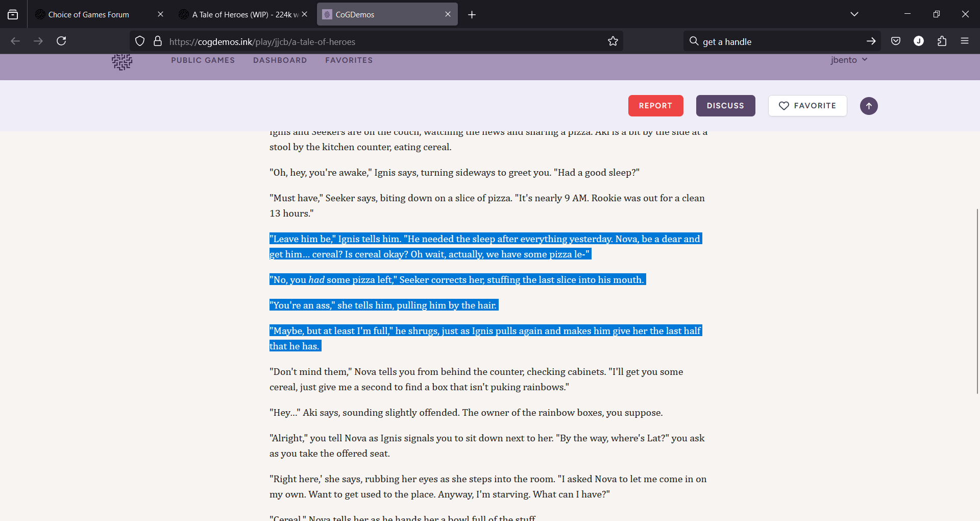The width and height of the screenshot is (980, 521).
Task: Click the red REPORT button
Action: click(x=655, y=106)
